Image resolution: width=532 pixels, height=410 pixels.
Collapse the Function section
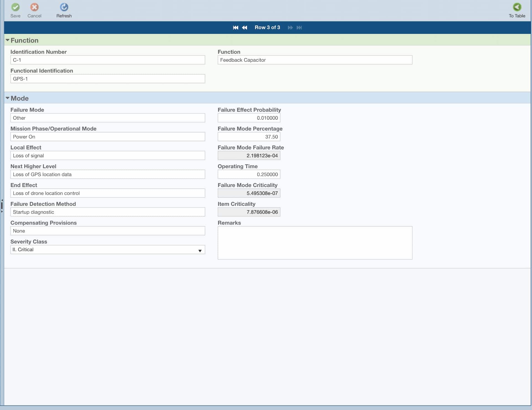point(7,40)
